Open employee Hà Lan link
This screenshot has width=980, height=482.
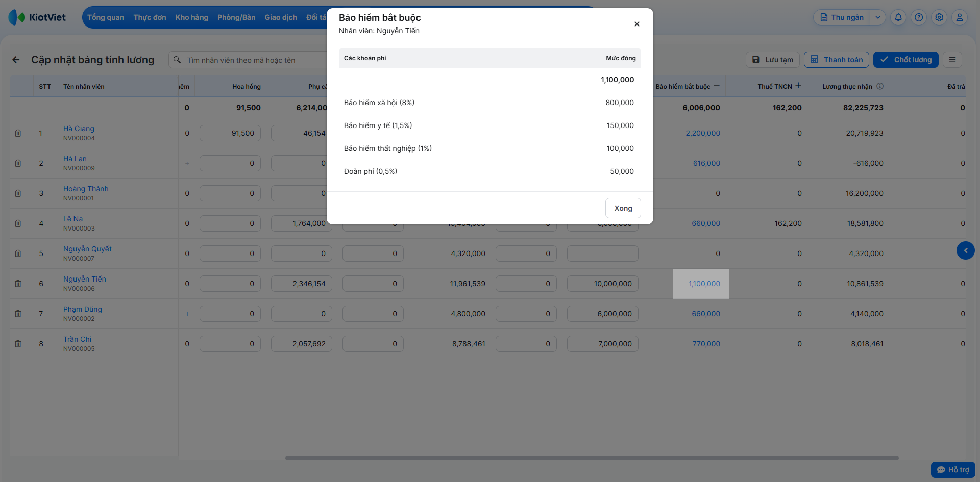(75, 159)
